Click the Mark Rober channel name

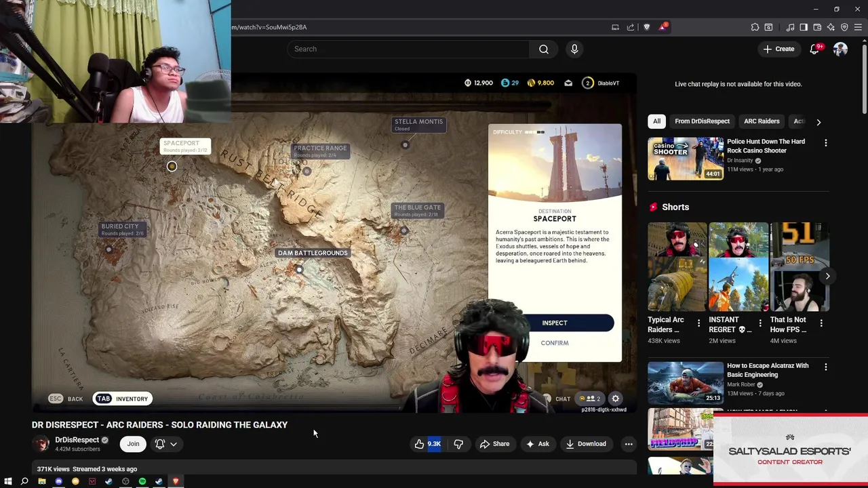point(741,384)
